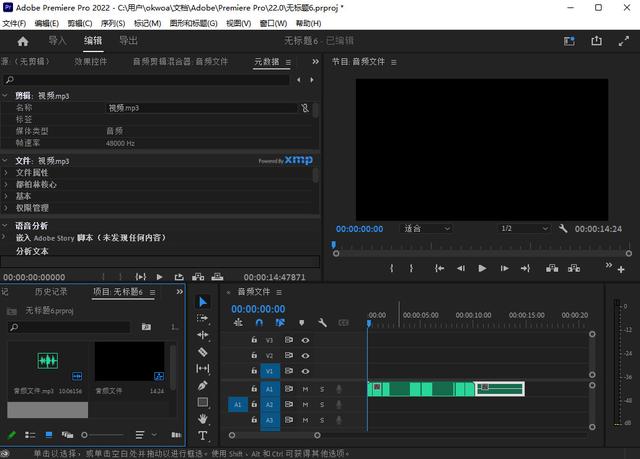Switch to the 导入 workspace tab
The image size is (640, 459).
[x=58, y=41]
